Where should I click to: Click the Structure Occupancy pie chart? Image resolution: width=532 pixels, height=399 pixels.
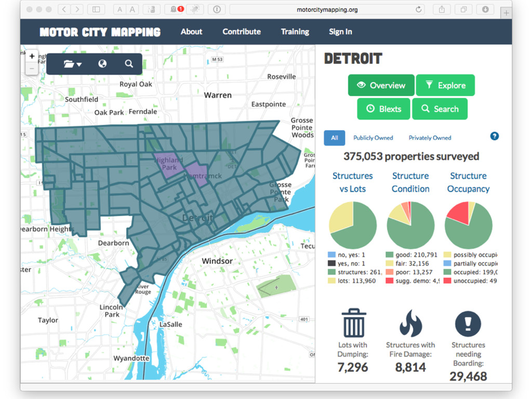[469, 225]
